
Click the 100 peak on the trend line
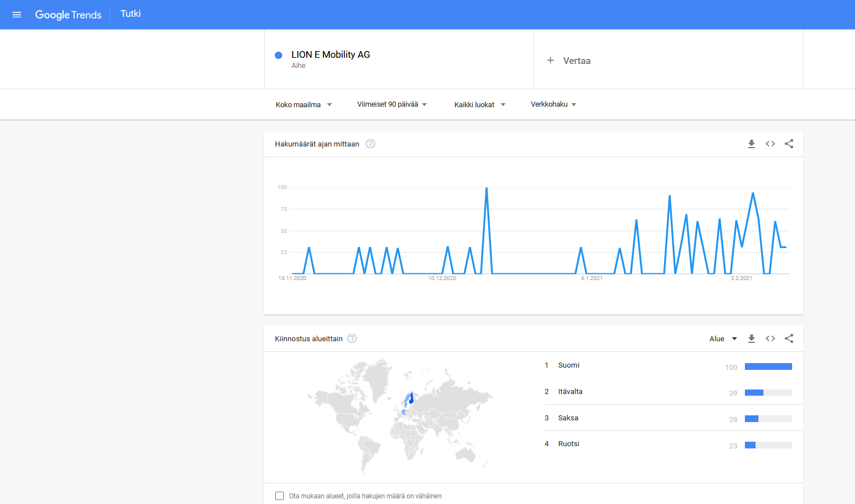click(x=486, y=189)
